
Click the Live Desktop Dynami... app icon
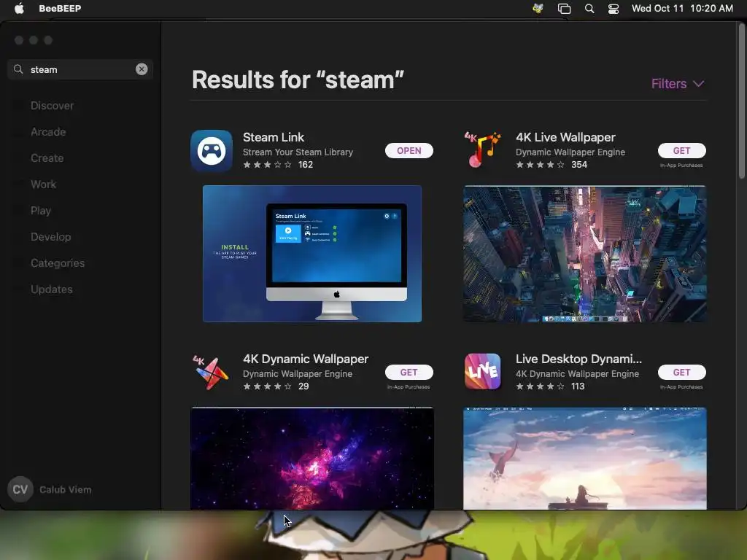(483, 371)
